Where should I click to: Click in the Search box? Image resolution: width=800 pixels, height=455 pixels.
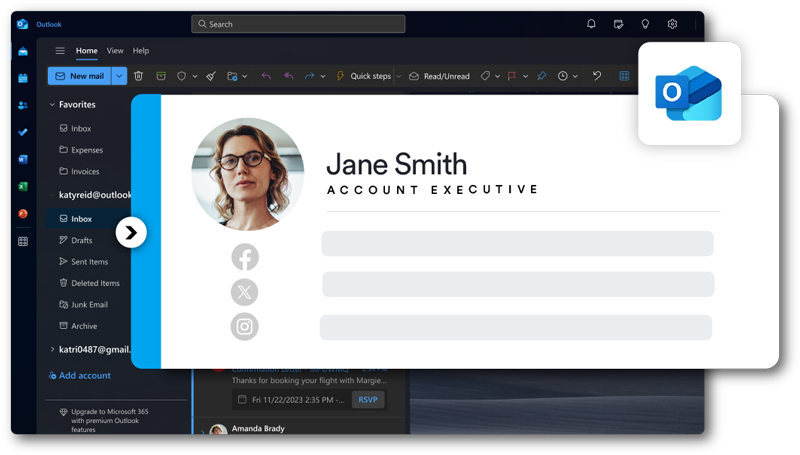pyautogui.click(x=298, y=24)
